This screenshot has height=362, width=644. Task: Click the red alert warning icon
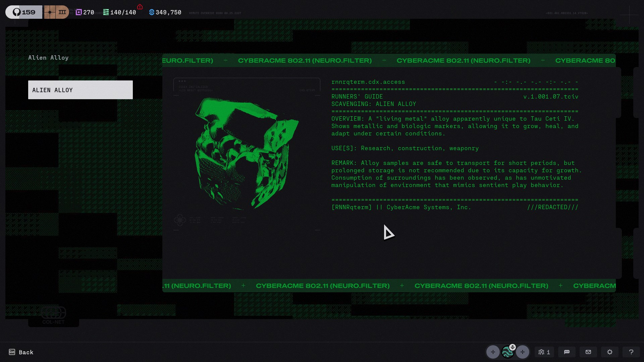[x=140, y=7]
